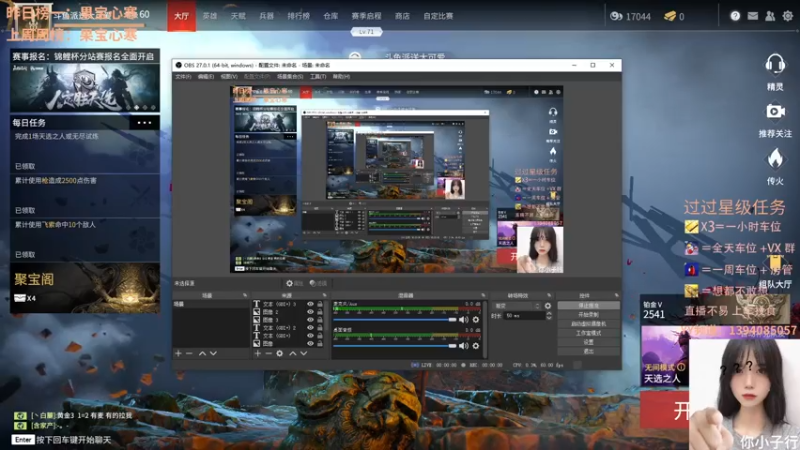Add a source with plus in OBS 来源 panel
Screen dimensions: 800x450
tap(258, 353)
